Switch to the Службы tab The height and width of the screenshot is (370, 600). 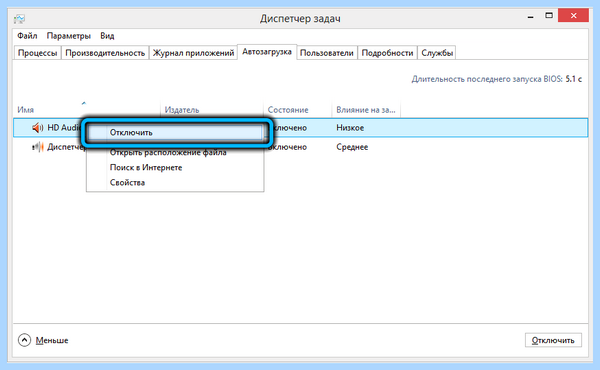point(437,53)
